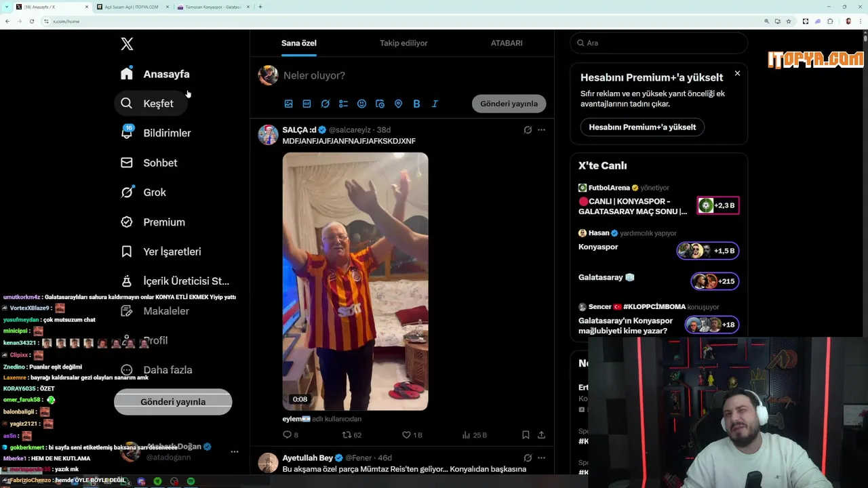Open browser extensions puzzle icon
Image resolution: width=868 pixels, height=488 pixels.
pos(830,21)
